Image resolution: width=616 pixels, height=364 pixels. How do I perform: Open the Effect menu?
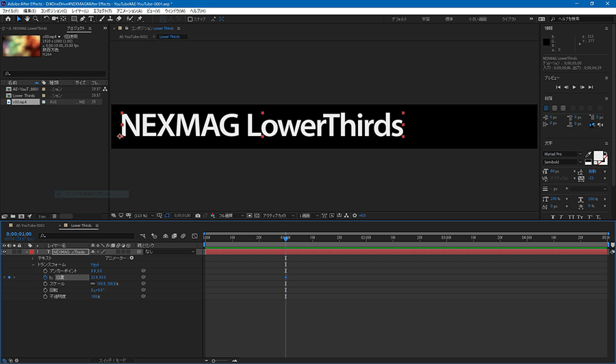[x=103, y=11]
